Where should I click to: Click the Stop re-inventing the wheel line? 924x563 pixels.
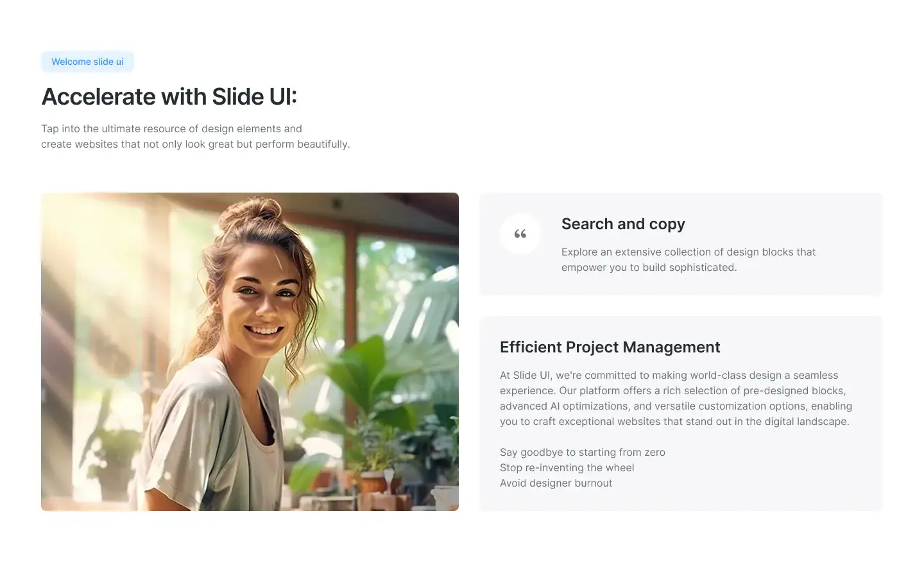coord(567,467)
